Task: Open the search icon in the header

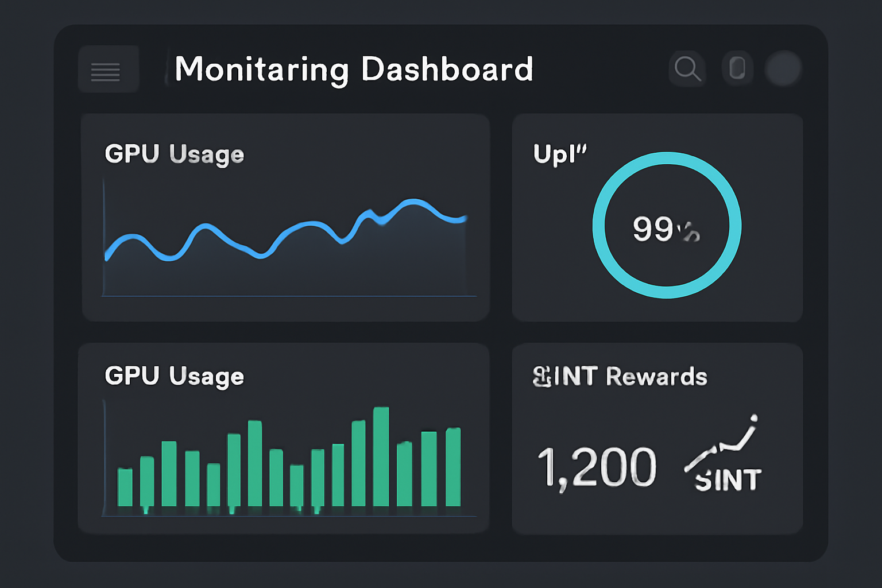Action: coord(687,68)
